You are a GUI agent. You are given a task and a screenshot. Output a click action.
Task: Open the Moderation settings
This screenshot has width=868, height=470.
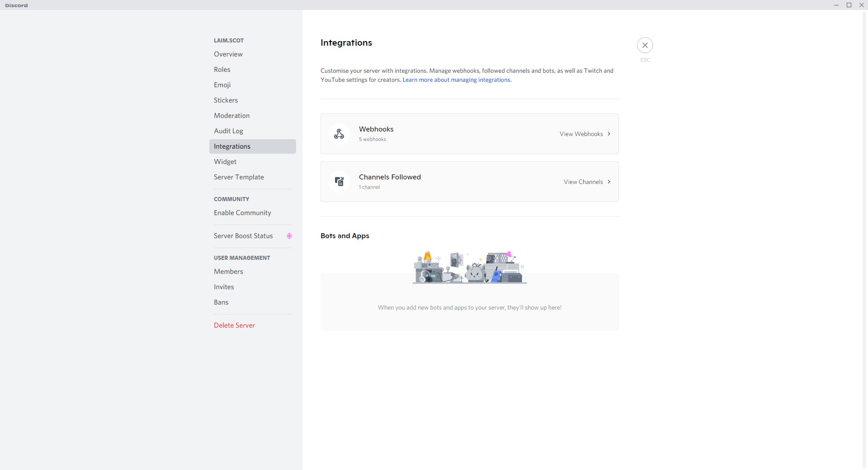point(231,116)
